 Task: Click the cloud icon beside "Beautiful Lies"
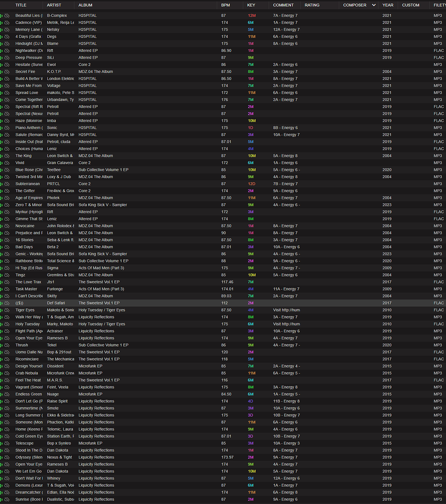click(7, 15)
